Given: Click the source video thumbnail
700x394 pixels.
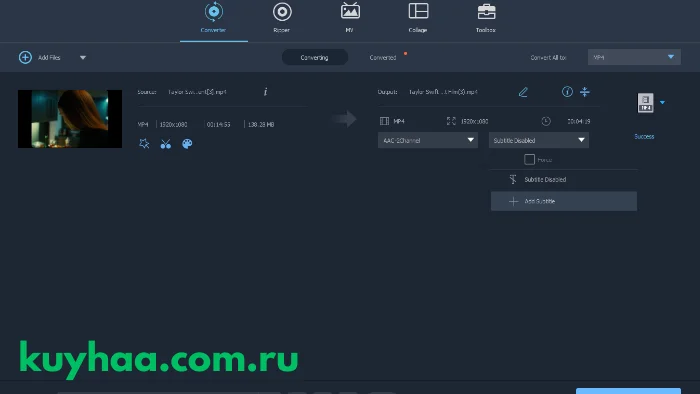Looking at the screenshot, I should pyautogui.click(x=70, y=119).
